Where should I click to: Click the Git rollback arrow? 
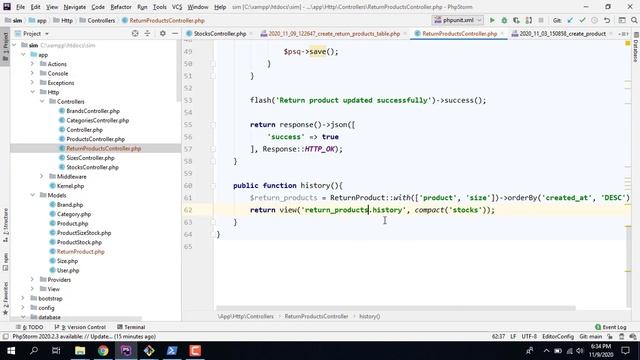[607, 20]
